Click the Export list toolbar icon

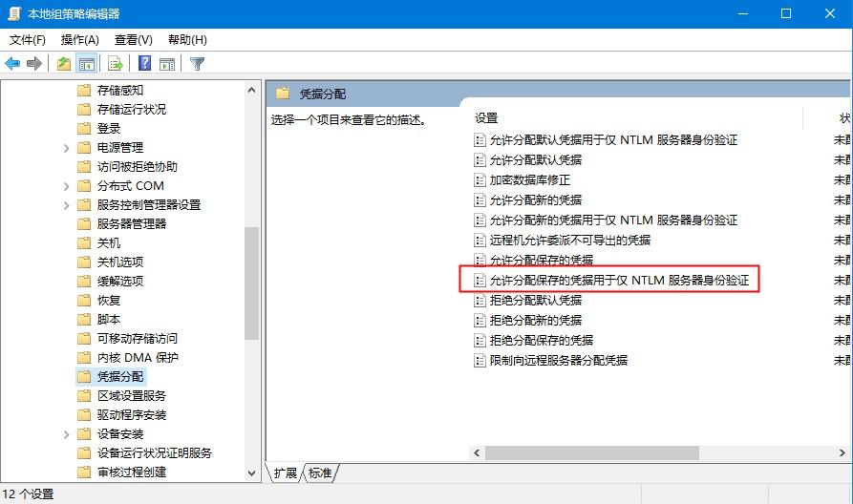coord(116,64)
